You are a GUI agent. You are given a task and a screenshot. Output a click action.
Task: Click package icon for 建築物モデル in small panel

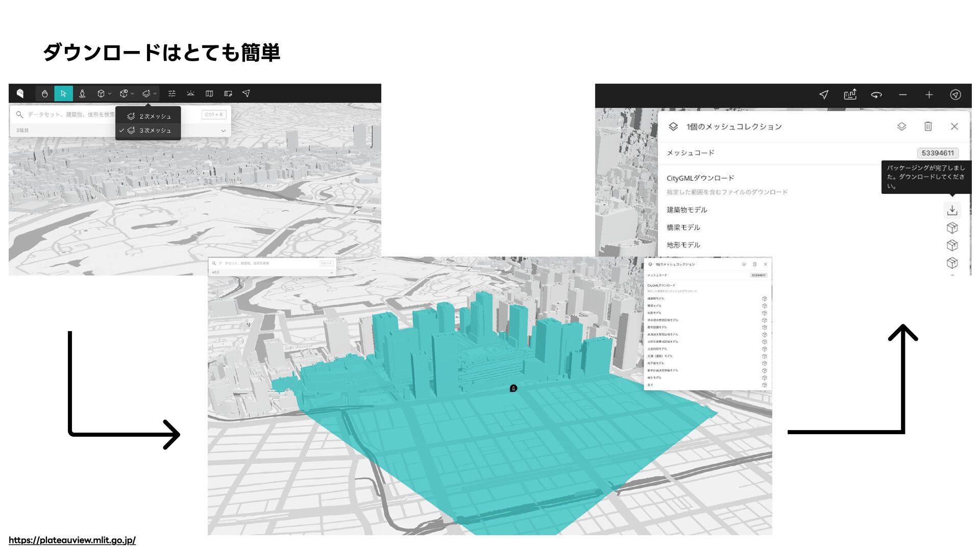(765, 298)
